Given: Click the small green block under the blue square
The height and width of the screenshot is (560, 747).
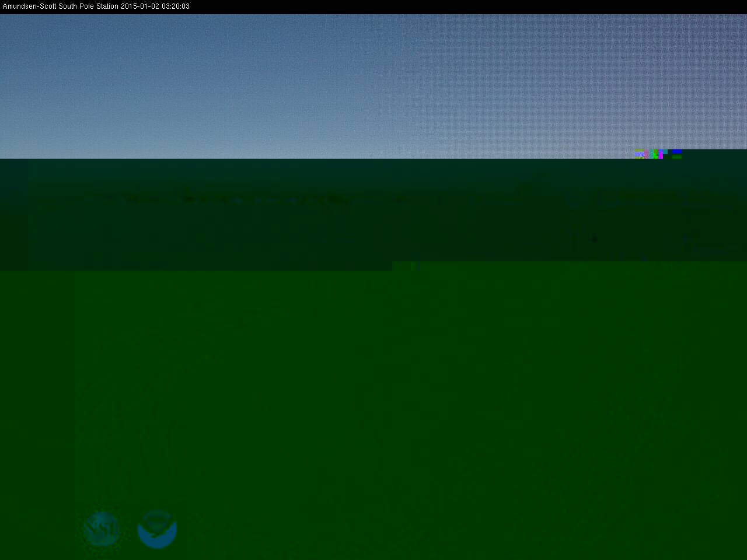Looking at the screenshot, I should pyautogui.click(x=676, y=157).
